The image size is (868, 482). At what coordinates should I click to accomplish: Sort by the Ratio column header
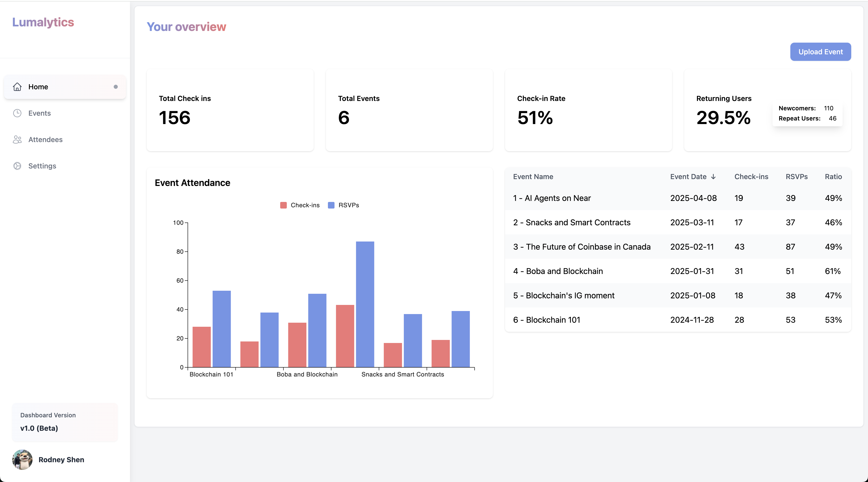click(x=833, y=177)
